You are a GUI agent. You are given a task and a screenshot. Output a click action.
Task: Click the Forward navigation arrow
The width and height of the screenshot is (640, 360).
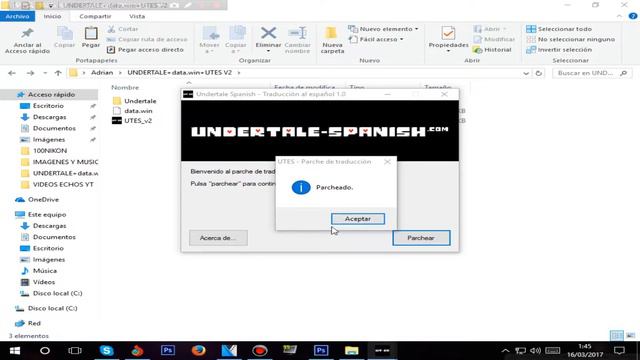point(30,73)
